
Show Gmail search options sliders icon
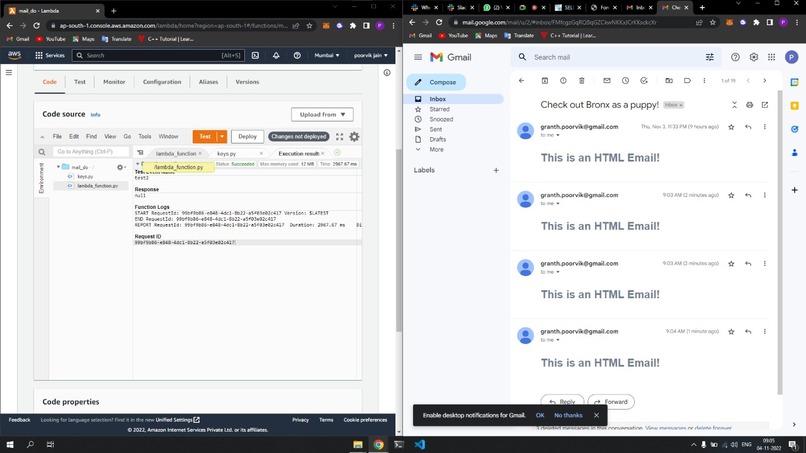pyautogui.click(x=709, y=57)
